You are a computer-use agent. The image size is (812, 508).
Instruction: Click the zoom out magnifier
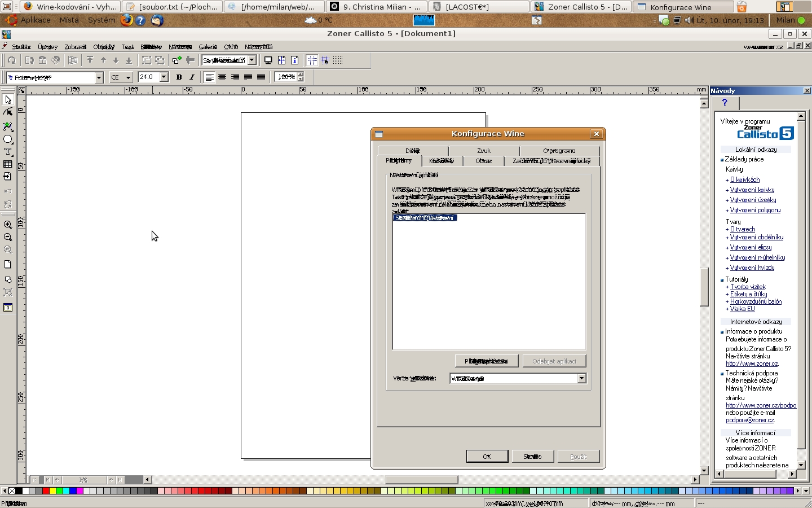[8, 238]
